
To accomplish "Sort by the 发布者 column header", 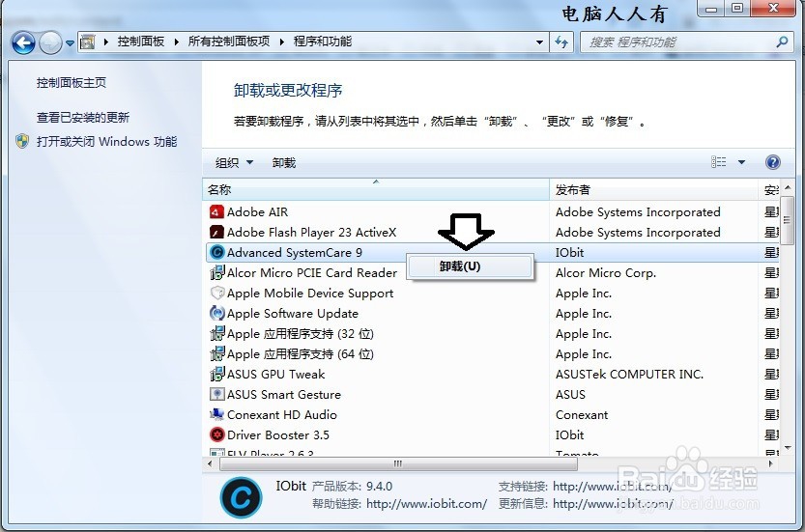I will (653, 190).
